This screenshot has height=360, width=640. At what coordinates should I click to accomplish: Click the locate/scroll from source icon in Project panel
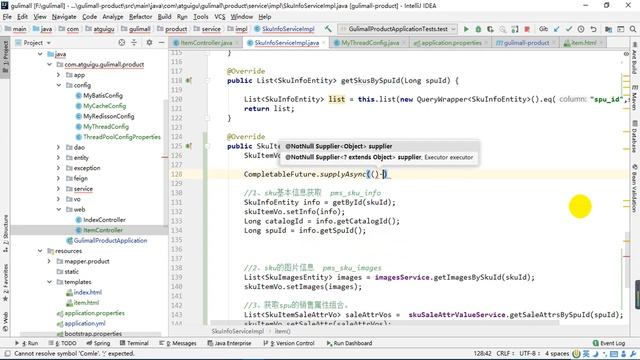click(x=122, y=42)
